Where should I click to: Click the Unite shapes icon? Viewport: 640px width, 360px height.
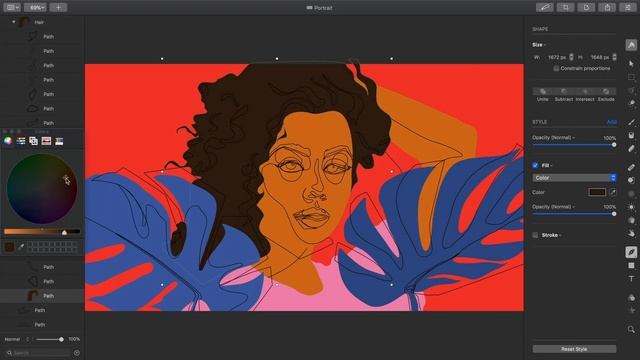click(x=542, y=91)
